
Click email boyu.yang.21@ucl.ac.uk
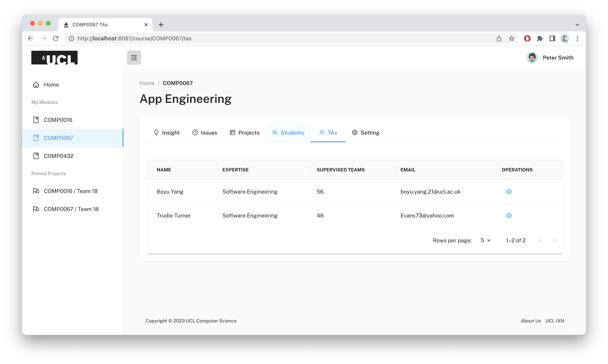[431, 192]
